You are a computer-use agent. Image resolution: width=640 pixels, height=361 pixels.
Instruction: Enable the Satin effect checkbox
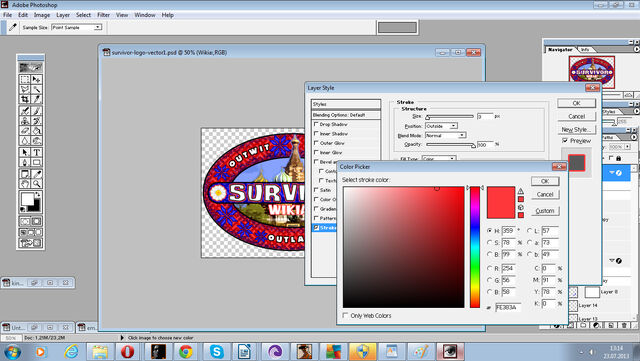[x=316, y=189]
